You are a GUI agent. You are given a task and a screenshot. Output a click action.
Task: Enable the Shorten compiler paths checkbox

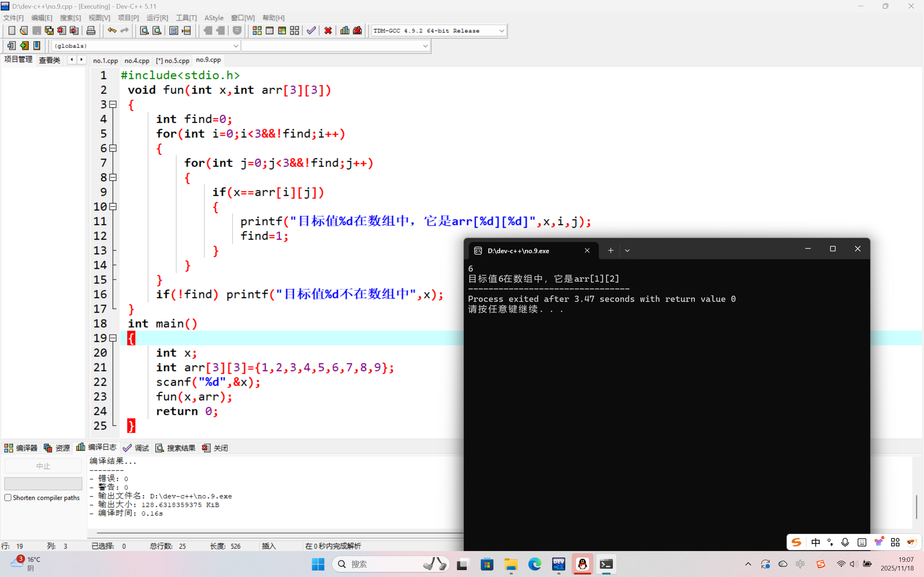(x=8, y=498)
